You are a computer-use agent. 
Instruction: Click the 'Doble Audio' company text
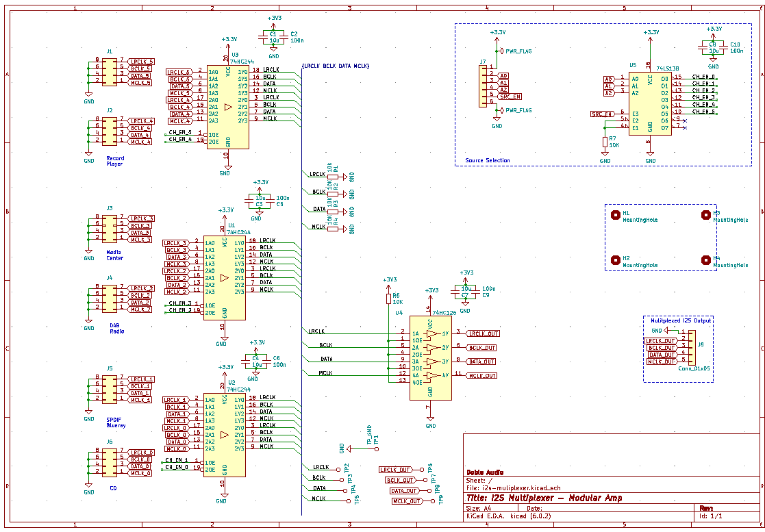(486, 472)
